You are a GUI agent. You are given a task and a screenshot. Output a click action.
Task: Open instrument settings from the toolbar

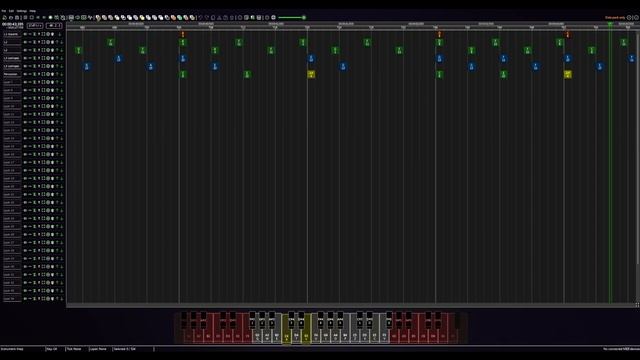[253, 18]
